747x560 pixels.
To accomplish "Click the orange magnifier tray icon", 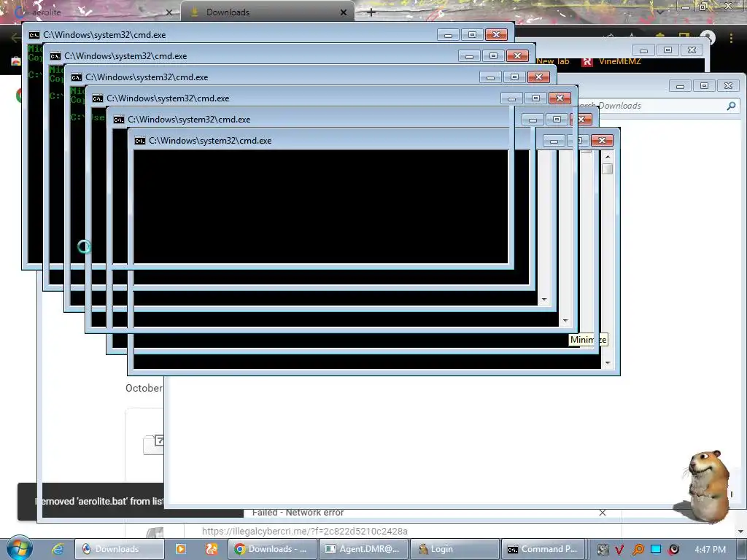I will (638, 550).
